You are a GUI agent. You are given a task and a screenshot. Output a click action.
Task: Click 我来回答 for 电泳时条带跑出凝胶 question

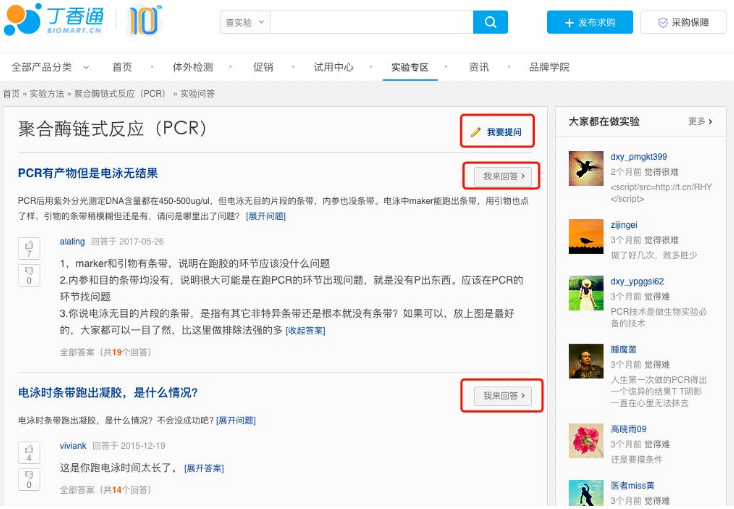[x=503, y=396]
